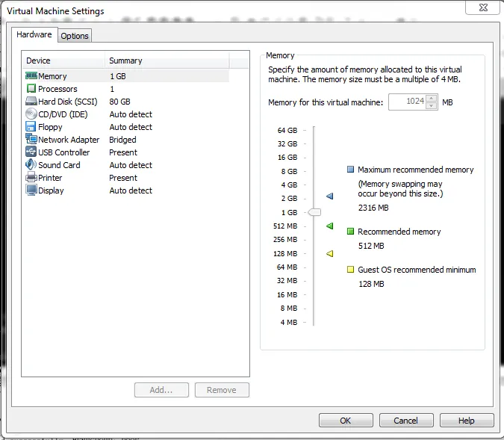Select the Network Adapter row label
Image resolution: width=504 pixels, height=440 pixels.
[69, 140]
